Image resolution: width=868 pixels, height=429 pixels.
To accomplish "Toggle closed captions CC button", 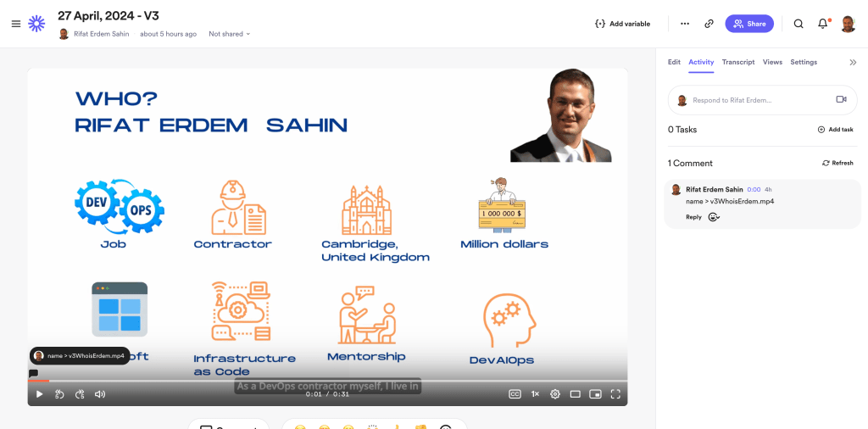I will point(515,394).
